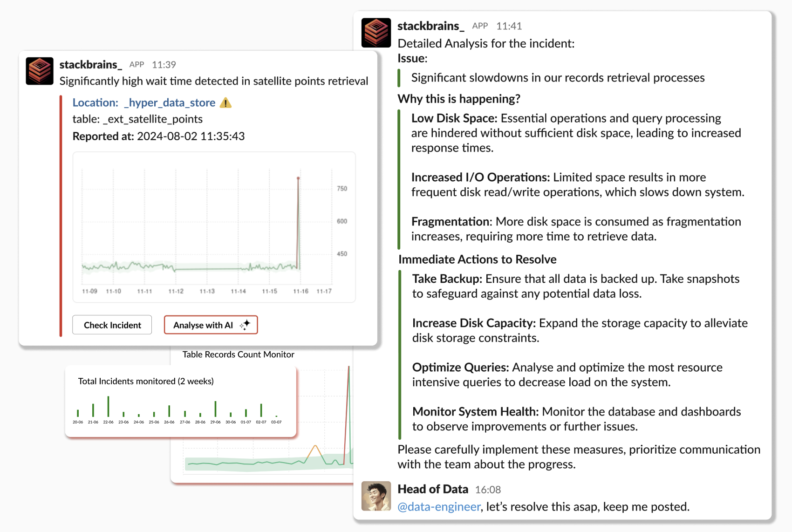Click the stackbrains avatar on the Detailed Analysis message

[x=376, y=33]
